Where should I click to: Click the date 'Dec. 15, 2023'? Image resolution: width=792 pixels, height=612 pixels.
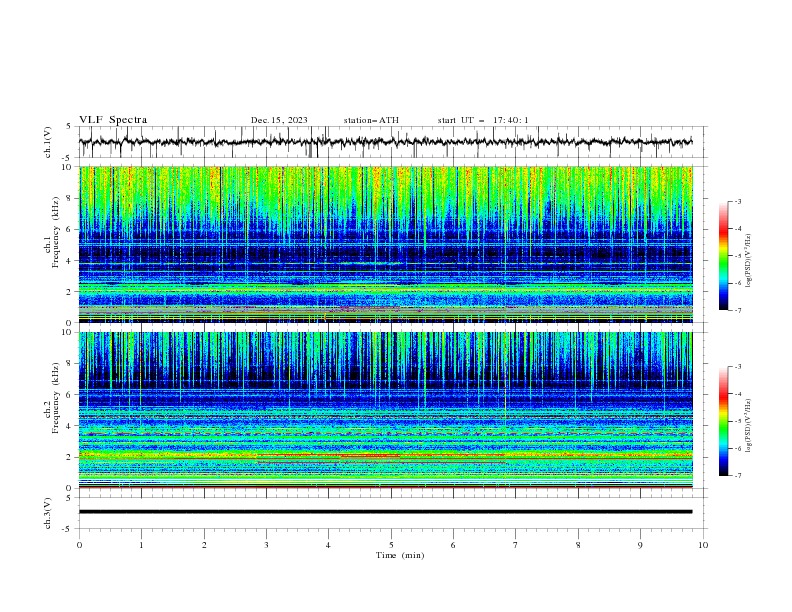(x=279, y=120)
